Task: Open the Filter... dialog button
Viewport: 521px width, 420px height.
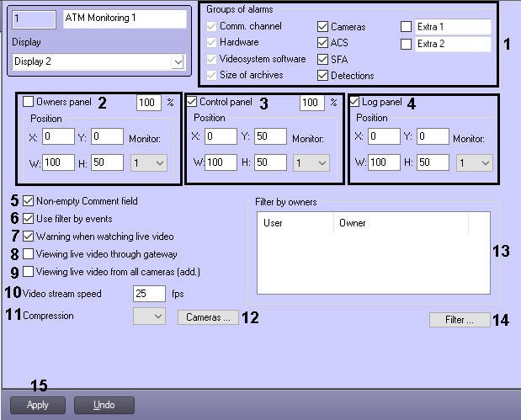Action: coord(460,320)
